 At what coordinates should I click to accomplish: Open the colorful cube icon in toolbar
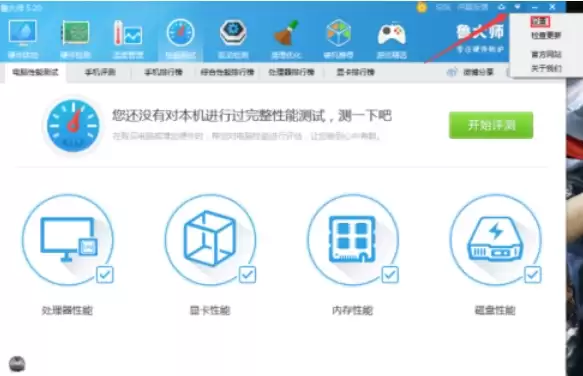(338, 33)
